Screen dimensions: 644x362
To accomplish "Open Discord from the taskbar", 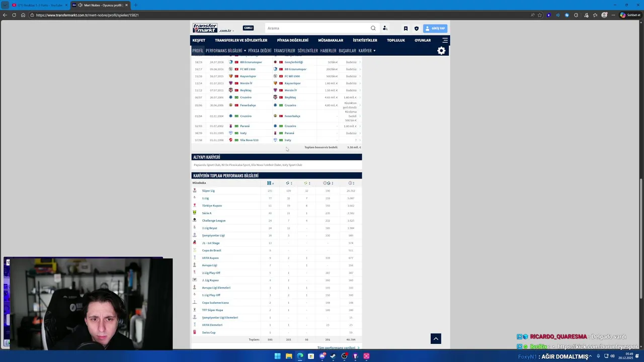I will click(322, 356).
